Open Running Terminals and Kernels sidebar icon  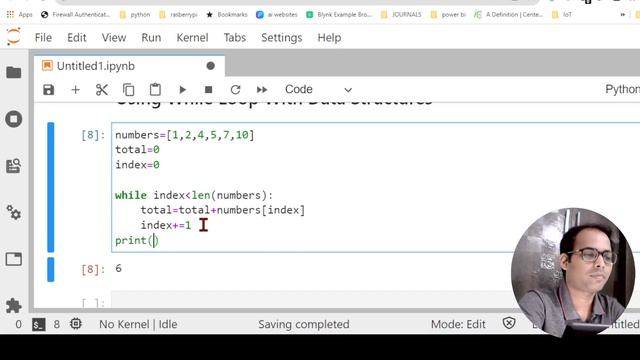point(14,119)
